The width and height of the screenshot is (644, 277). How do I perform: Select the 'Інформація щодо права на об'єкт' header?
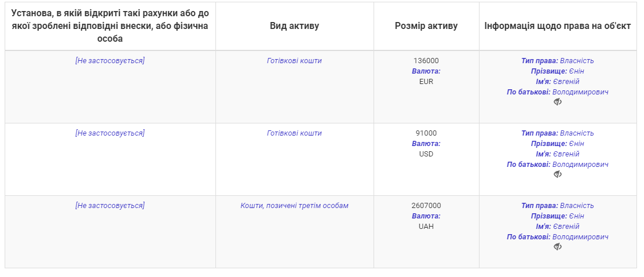tap(558, 26)
